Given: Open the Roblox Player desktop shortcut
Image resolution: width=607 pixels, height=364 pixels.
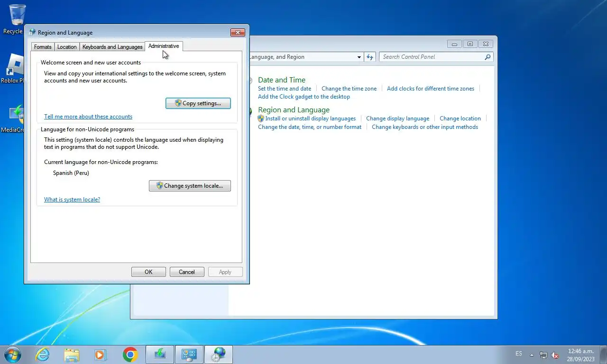Looking at the screenshot, I should pos(13,69).
